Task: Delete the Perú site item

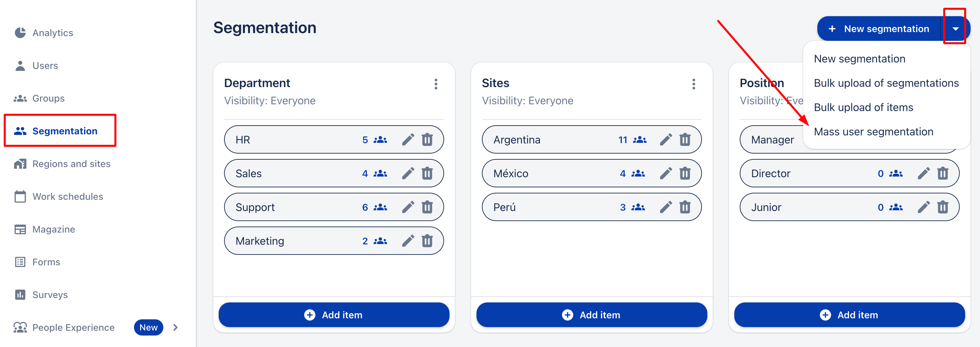Action: pyautogui.click(x=685, y=207)
